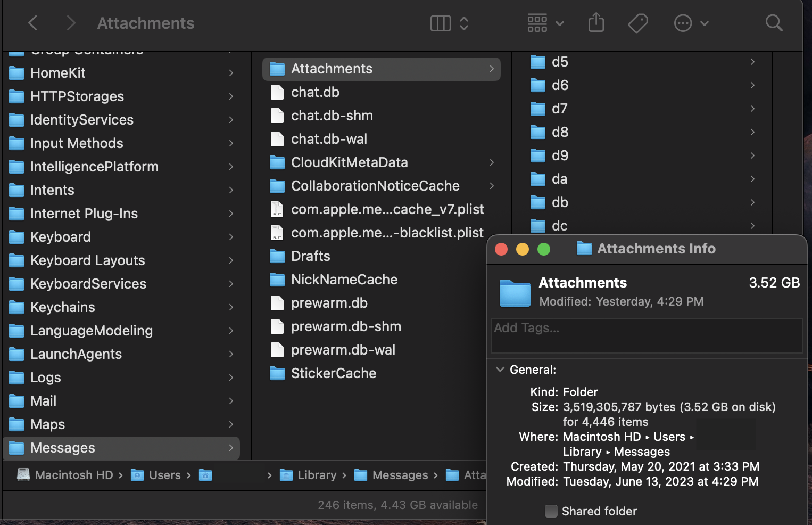Select the StickerCache folder
The height and width of the screenshot is (525, 812).
334,373
